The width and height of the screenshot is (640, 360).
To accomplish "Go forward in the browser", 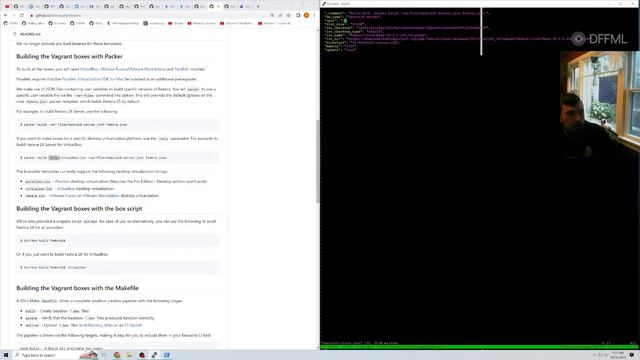I will (x=14, y=16).
